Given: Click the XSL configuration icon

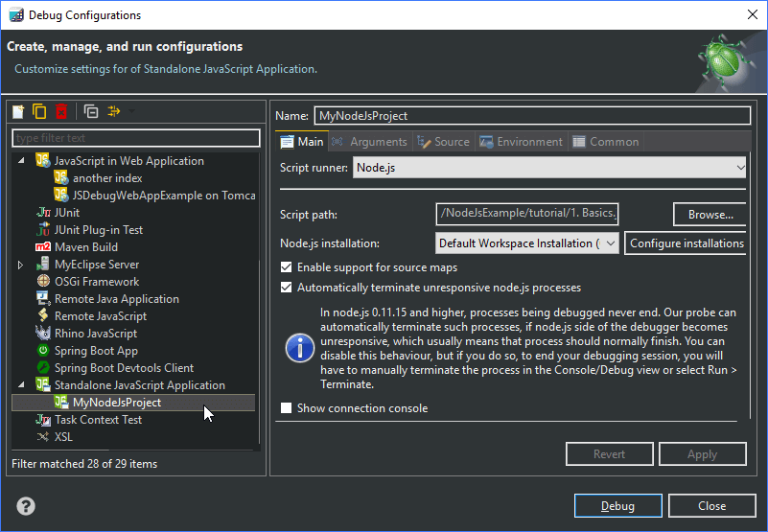Looking at the screenshot, I should [43, 436].
